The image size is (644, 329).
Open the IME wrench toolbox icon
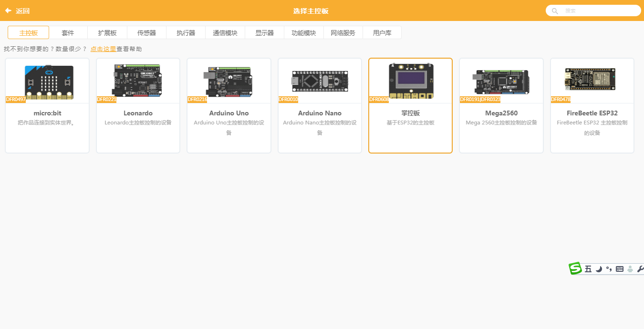tap(640, 269)
